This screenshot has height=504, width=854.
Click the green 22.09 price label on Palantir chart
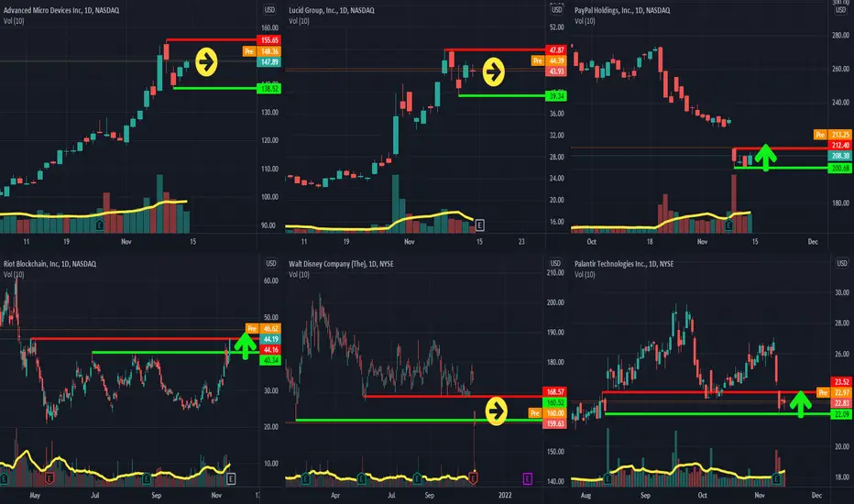pos(841,414)
